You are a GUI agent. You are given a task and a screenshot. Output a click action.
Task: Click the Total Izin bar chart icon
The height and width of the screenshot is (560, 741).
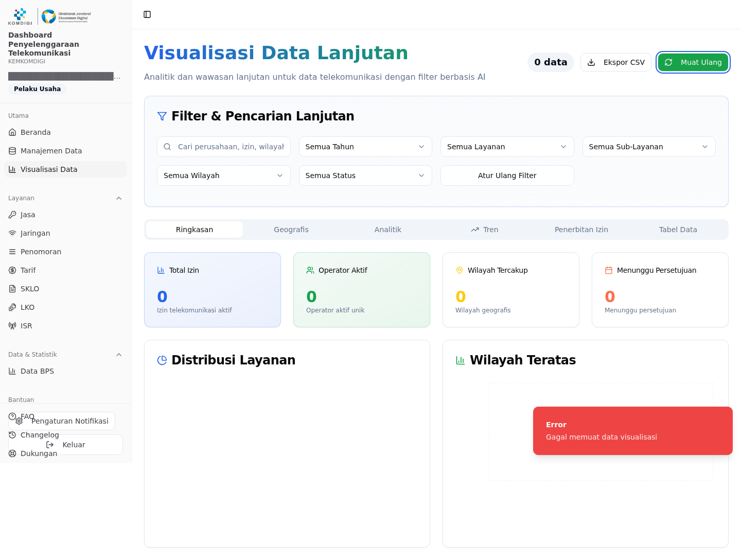(161, 270)
